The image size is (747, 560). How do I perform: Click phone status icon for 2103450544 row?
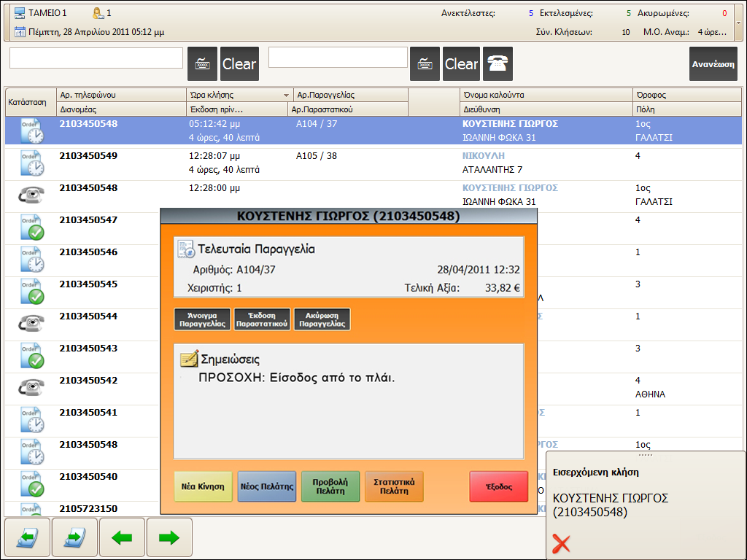pyautogui.click(x=31, y=323)
